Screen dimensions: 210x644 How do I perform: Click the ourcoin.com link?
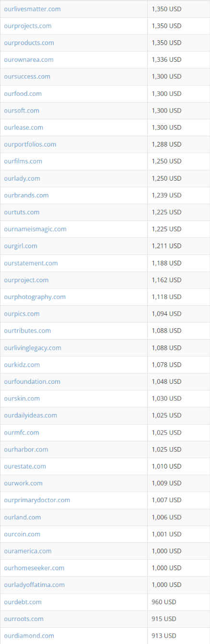pos(22,534)
